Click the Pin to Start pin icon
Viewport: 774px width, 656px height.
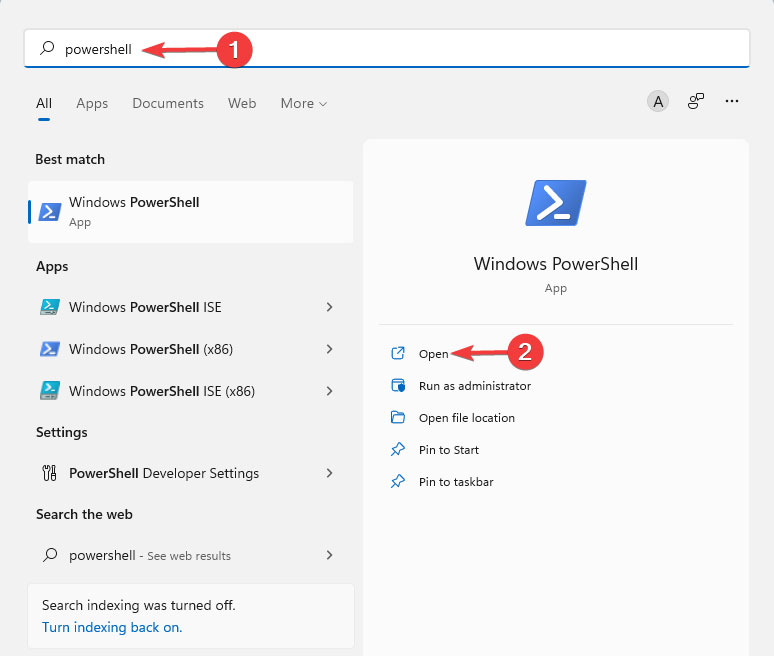[398, 449]
